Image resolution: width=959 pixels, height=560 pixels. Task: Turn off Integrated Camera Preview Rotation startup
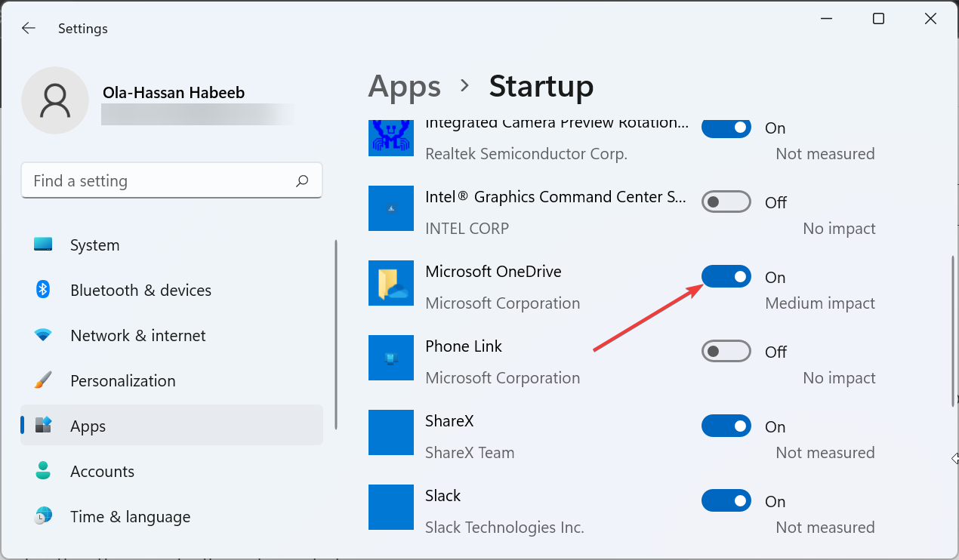pos(726,128)
